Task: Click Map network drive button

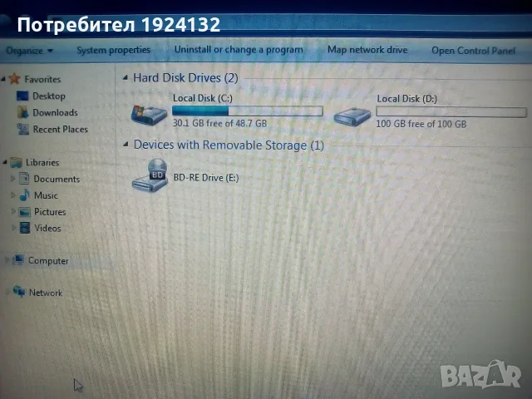Action: 367,50
